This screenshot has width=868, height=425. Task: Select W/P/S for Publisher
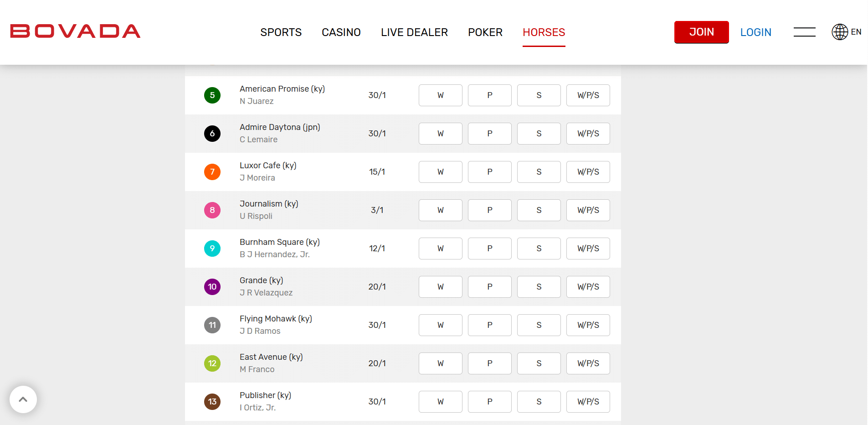[588, 402]
